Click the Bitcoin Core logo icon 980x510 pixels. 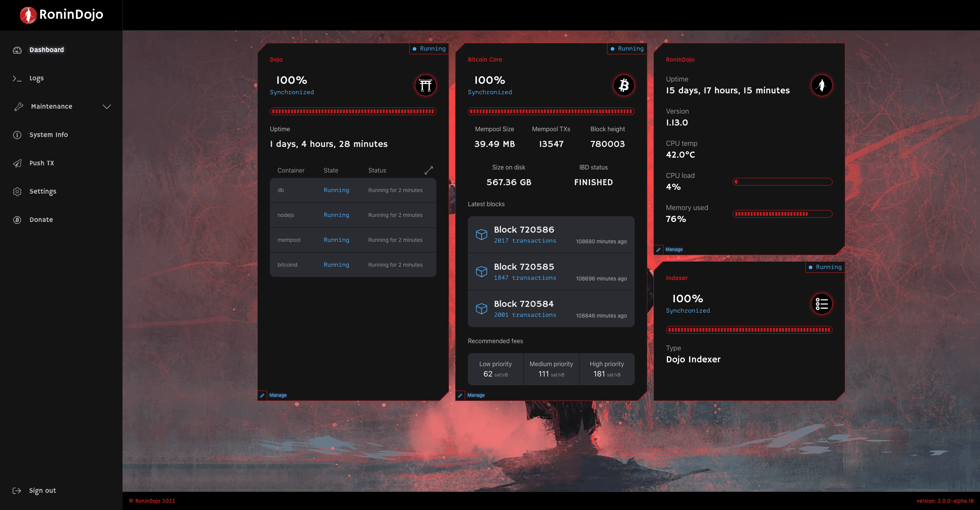[624, 85]
